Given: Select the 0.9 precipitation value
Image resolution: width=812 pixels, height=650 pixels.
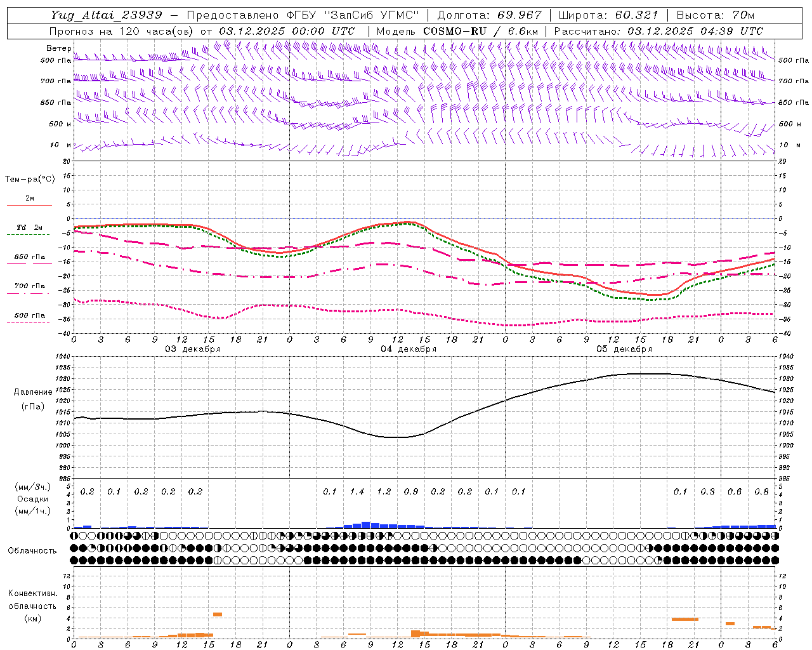Looking at the screenshot, I should pos(411,492).
